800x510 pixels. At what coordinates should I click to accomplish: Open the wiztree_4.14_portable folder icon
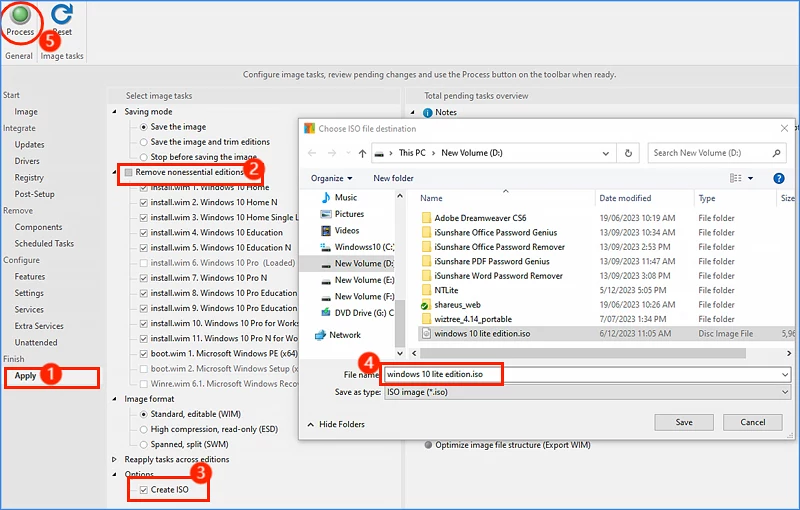427,319
